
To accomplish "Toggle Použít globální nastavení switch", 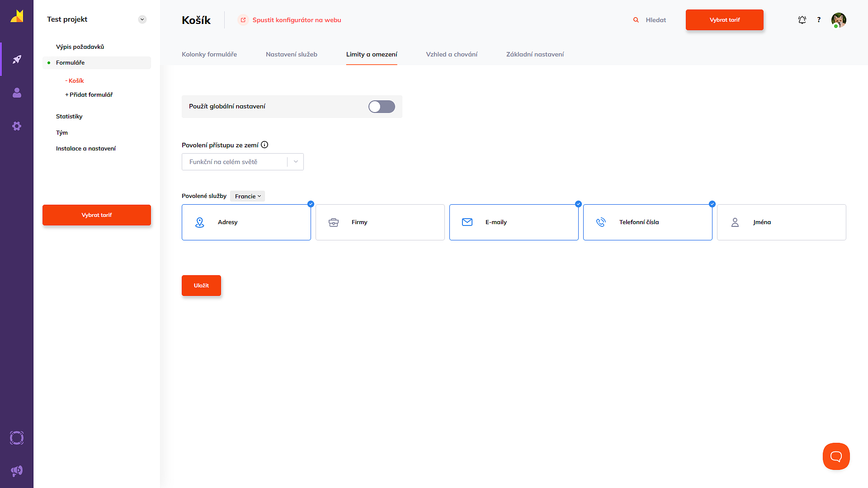I will [x=382, y=107].
